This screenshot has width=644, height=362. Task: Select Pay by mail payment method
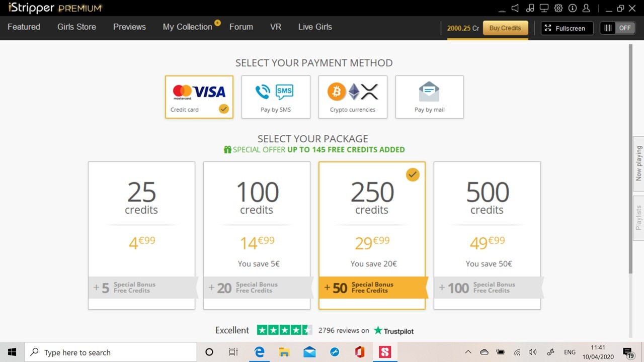point(430,97)
